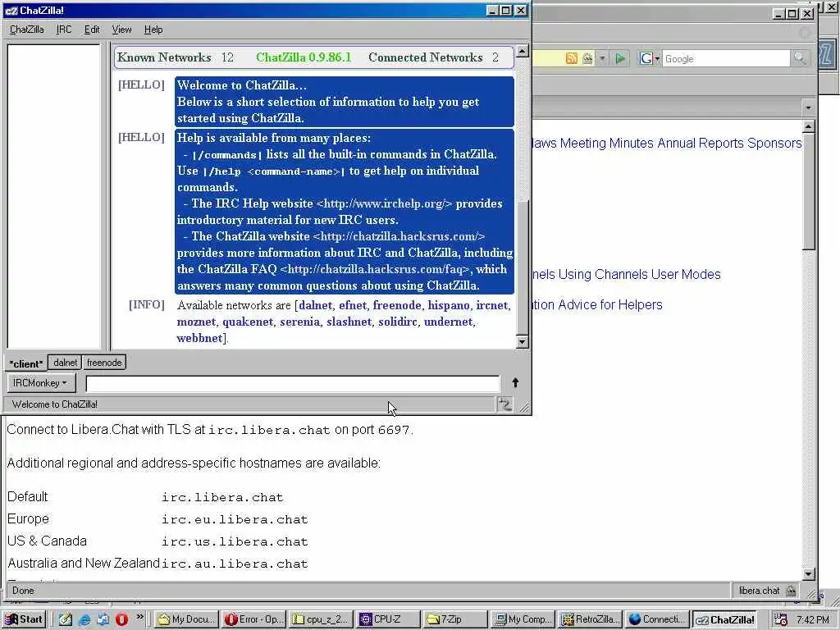The image size is (840, 630).
Task: Click the freenode link in available networks
Action: point(397,305)
